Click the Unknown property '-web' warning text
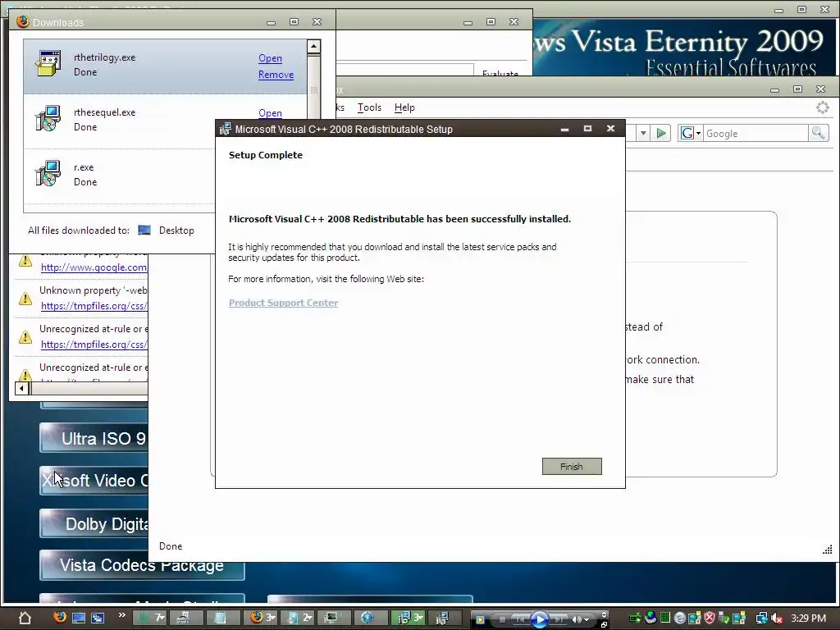This screenshot has height=630, width=840. [94, 290]
